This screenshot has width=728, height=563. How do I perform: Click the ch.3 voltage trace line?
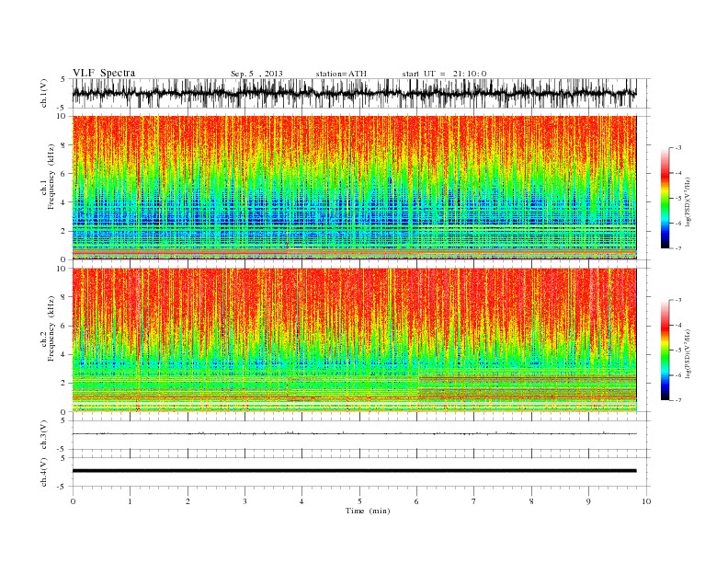pos(354,433)
